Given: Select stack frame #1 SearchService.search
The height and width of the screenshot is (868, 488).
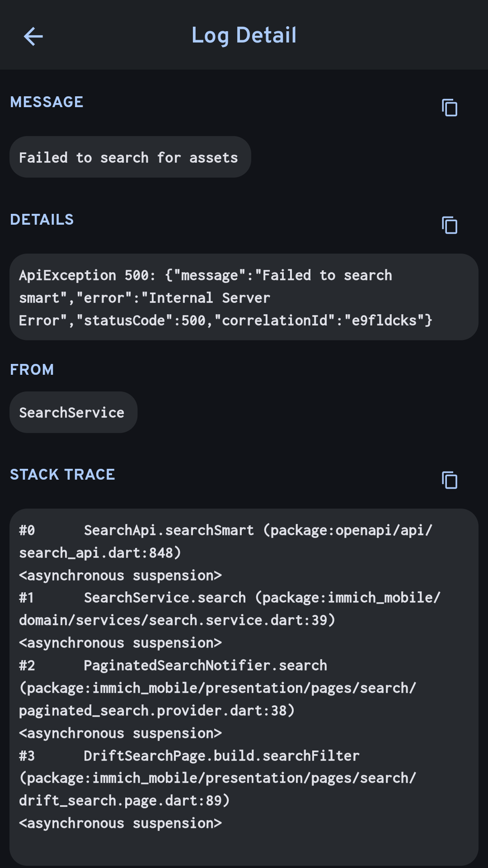Looking at the screenshot, I should point(164,598).
